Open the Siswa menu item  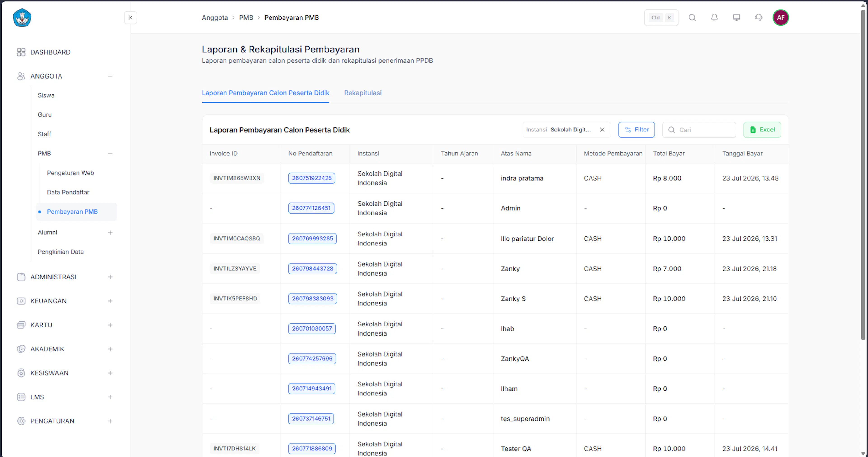click(x=46, y=95)
